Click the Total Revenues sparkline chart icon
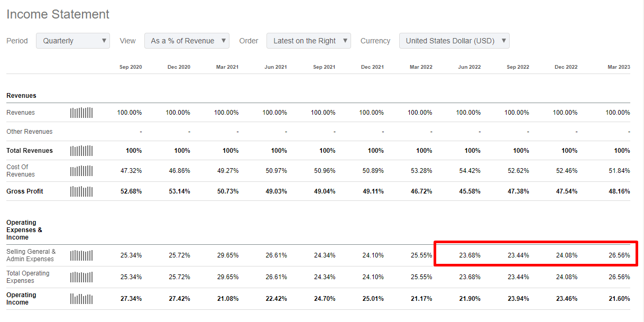Viewport: 644px width, 322px height. point(81,151)
